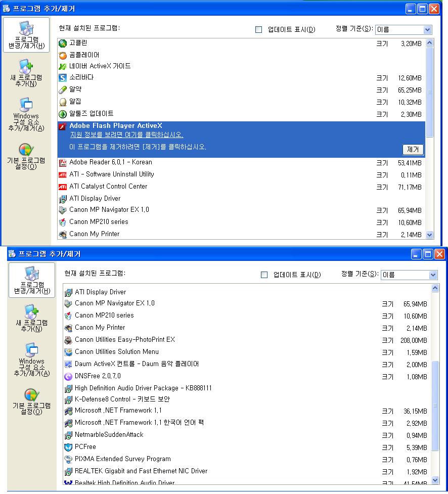The width and height of the screenshot is (448, 494).
Task: Click the purple DNSFree 2.0.7.0 icon
Action: [x=68, y=376]
